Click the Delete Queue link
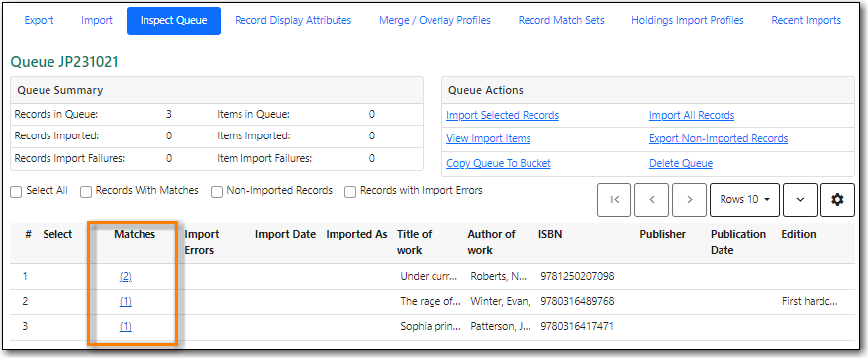Image resolution: width=868 pixels, height=358 pixels. [680, 164]
